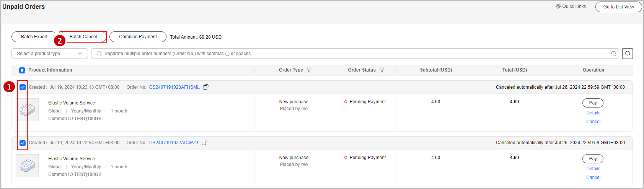644x189 pixels.
Task: Click the refresh icon beside search bar
Action: click(x=628, y=54)
